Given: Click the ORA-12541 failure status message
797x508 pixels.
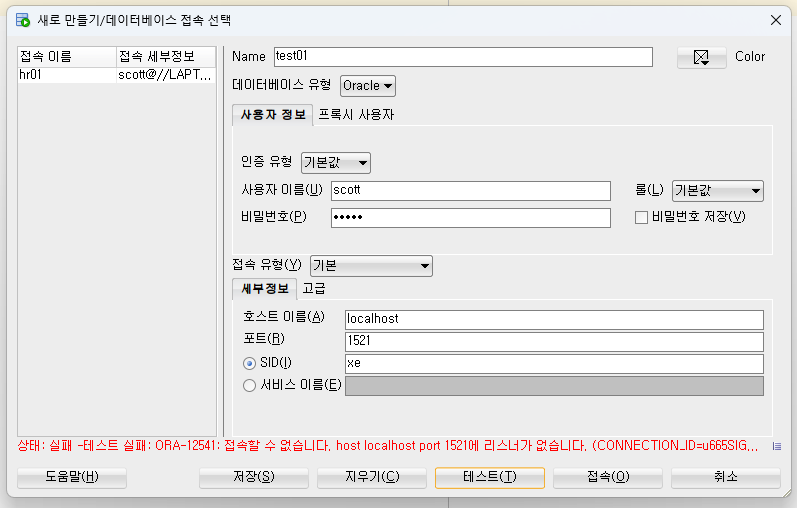Looking at the screenshot, I should coord(388,446).
